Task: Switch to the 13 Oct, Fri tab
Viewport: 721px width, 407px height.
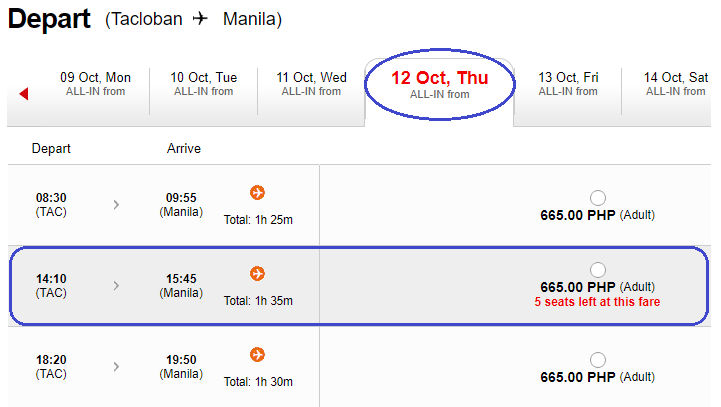Action: pyautogui.click(x=568, y=84)
